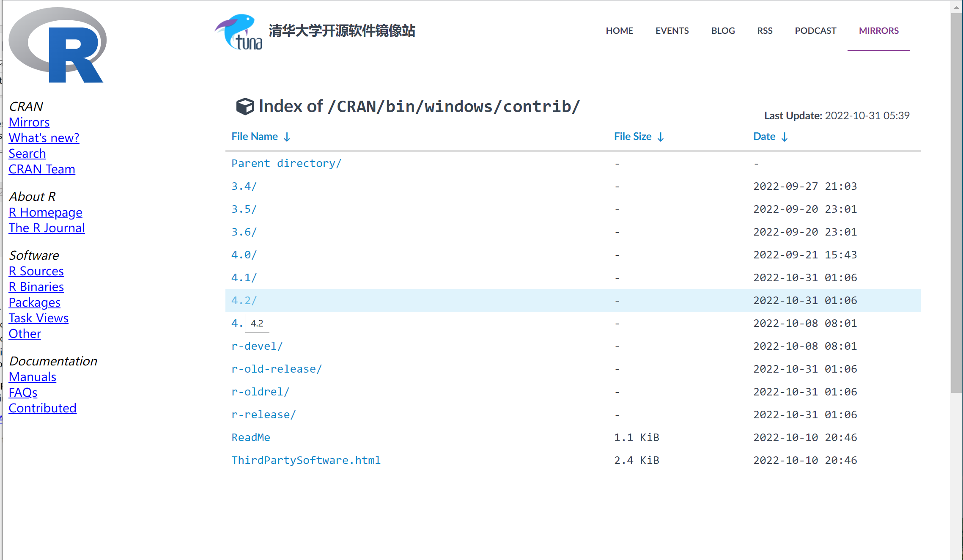Open the Task Views sidebar link
The image size is (963, 560).
tap(38, 318)
